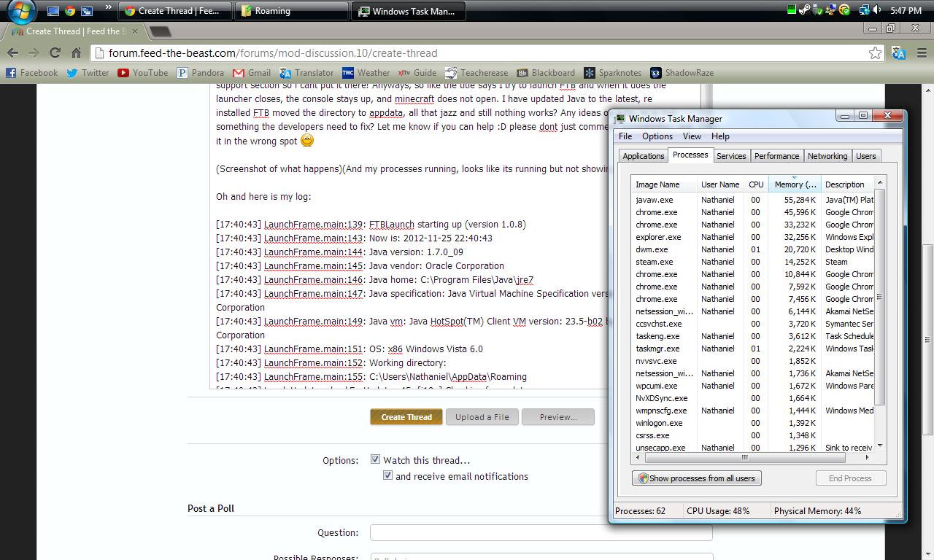Toggle receive email notifications checkbox
The image size is (934, 560).
click(x=387, y=475)
